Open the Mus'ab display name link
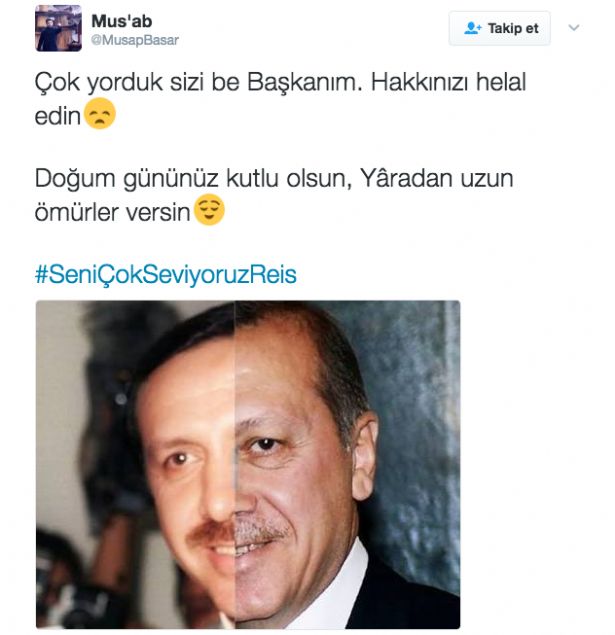Screen dimensions: 615x635 (x=122, y=21)
